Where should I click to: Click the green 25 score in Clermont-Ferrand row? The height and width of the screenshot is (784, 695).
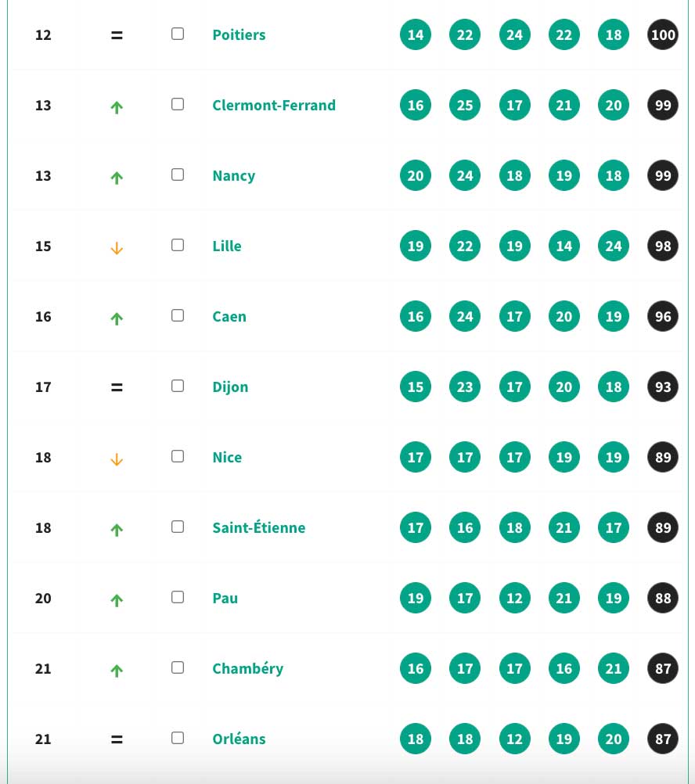[465, 105]
